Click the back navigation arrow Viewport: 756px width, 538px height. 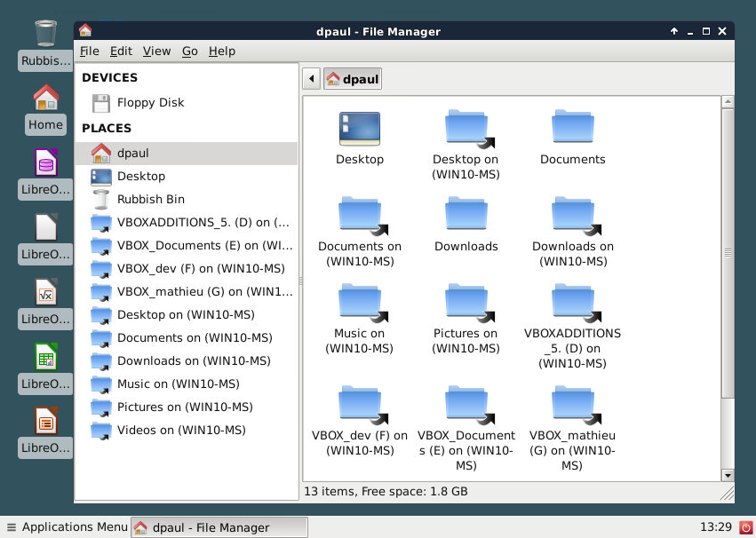pos(311,78)
